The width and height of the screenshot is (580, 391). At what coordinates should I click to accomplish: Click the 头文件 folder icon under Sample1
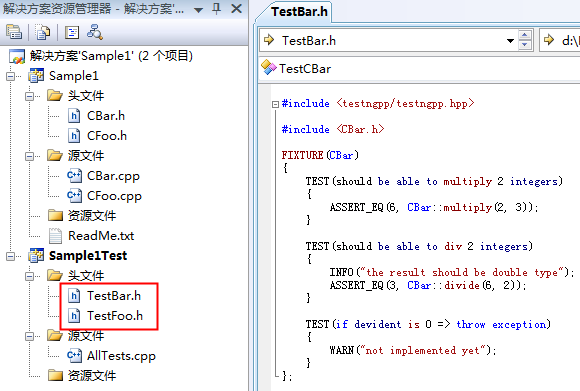pyautogui.click(x=55, y=95)
